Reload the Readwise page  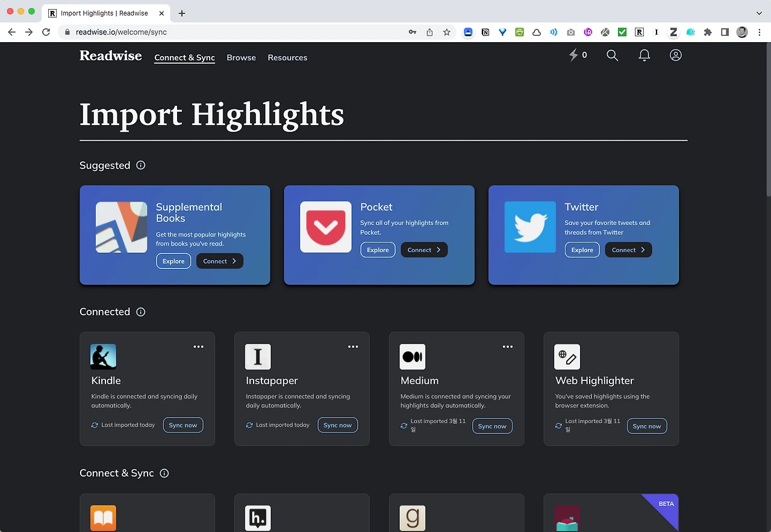46,32
